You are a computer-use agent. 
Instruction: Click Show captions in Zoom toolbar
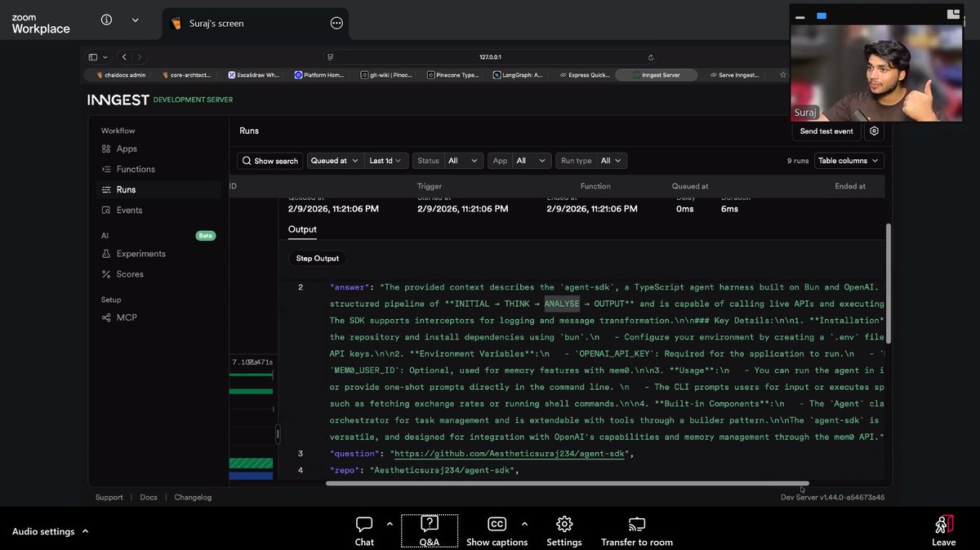[497, 531]
